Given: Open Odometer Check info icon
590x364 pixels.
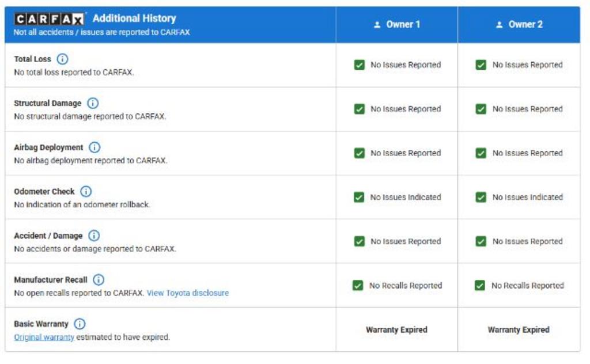Looking at the screenshot, I should [x=86, y=191].
